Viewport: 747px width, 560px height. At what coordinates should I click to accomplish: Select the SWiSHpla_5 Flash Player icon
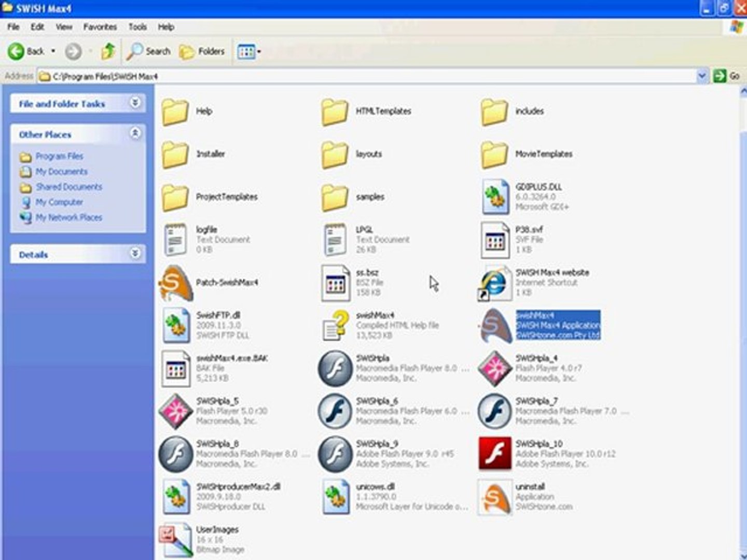175,412
